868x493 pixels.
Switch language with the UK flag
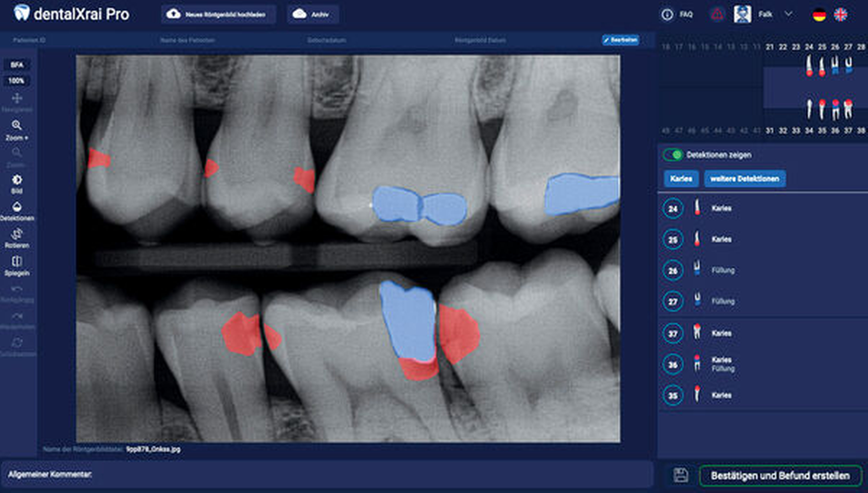click(x=841, y=15)
